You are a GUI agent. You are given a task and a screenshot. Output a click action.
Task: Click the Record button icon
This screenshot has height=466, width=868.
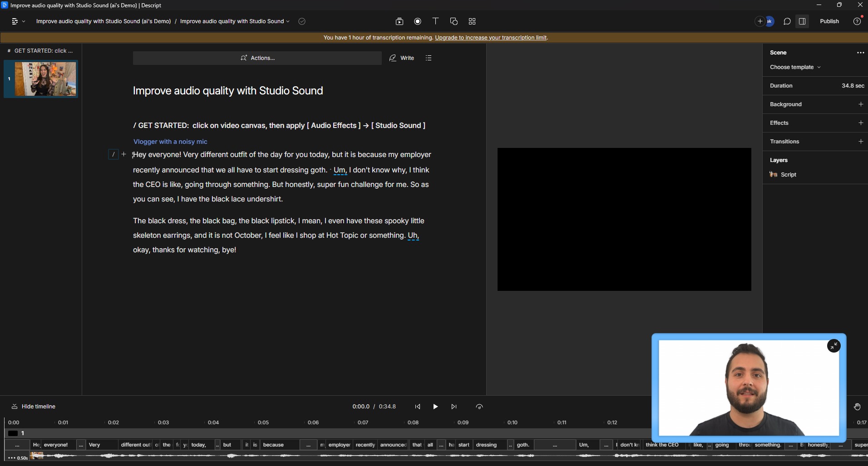point(418,21)
